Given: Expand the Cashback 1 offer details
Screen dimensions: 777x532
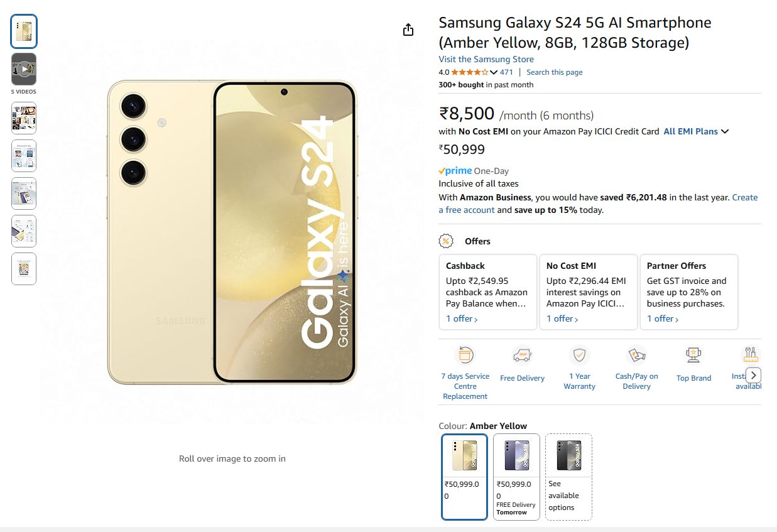Looking at the screenshot, I should (461, 318).
